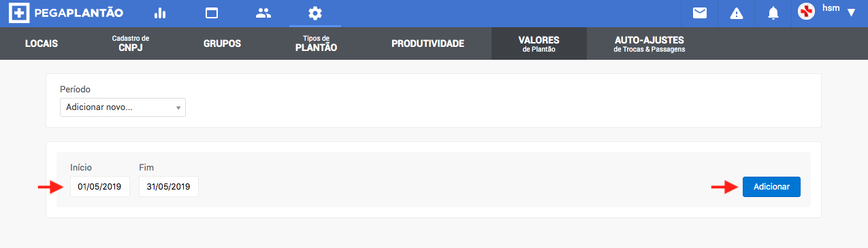The image size is (868, 248).
Task: Switch to the Locais tab
Action: [42, 43]
